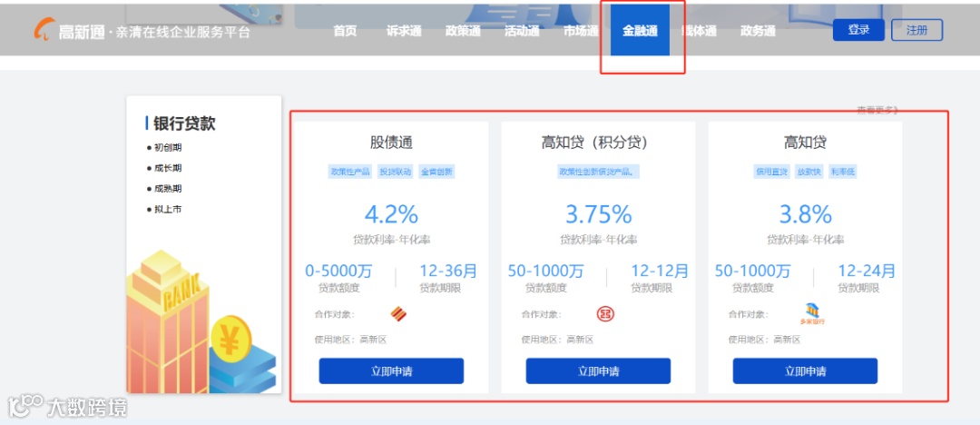The image size is (980, 425).
Task: Apply now for 股债通 loan
Action: (x=391, y=371)
